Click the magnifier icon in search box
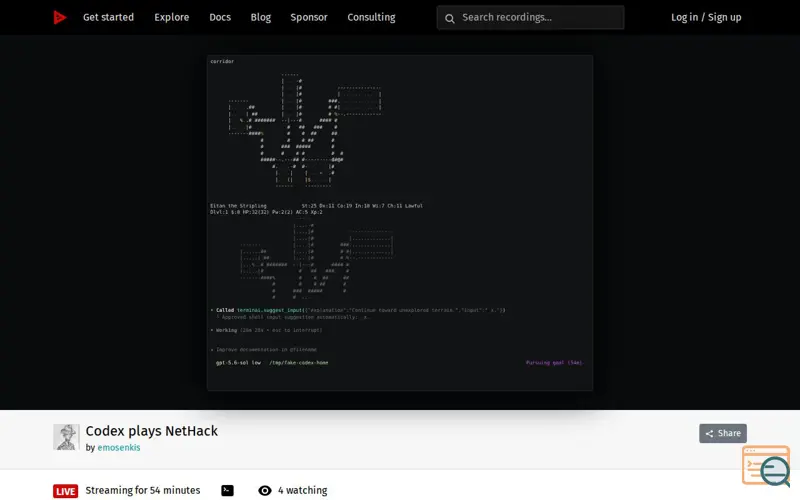The width and height of the screenshot is (800, 500). tap(449, 18)
